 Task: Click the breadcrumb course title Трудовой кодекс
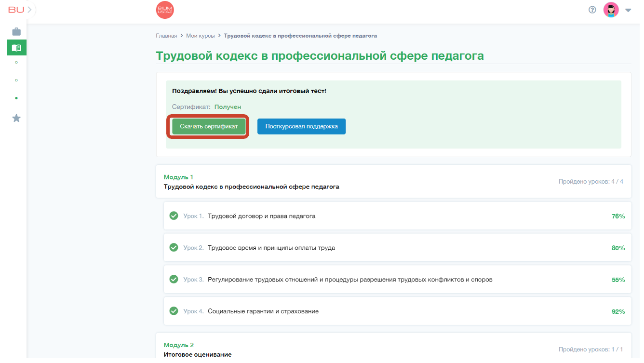[300, 36]
